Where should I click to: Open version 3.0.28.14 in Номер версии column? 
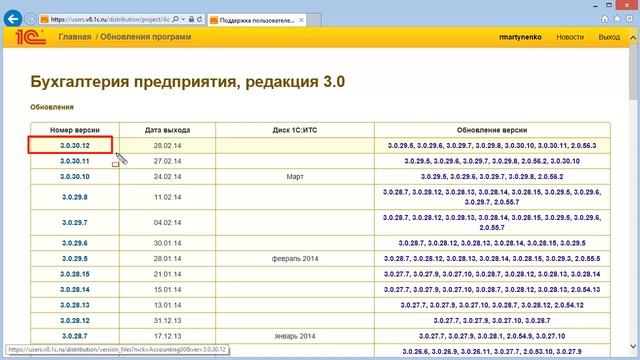75,290
